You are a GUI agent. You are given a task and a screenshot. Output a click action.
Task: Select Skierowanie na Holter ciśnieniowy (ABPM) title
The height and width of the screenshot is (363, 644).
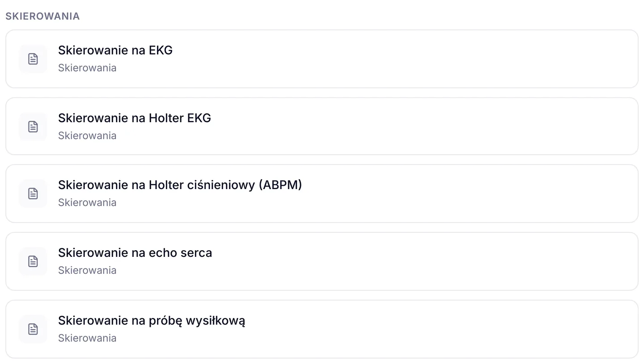coord(180,185)
